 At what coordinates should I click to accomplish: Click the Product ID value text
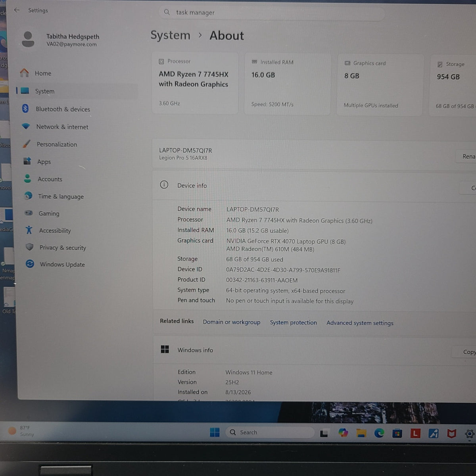(262, 280)
